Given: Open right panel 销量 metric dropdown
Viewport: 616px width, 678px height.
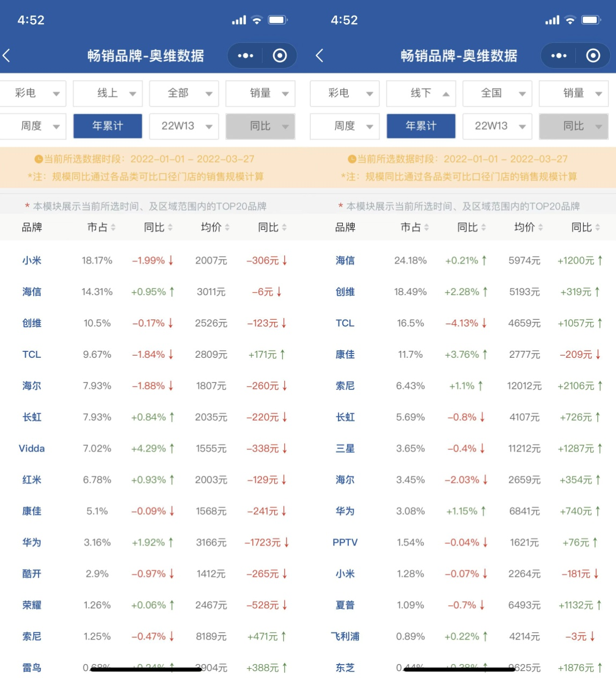Looking at the screenshot, I should pos(574,93).
